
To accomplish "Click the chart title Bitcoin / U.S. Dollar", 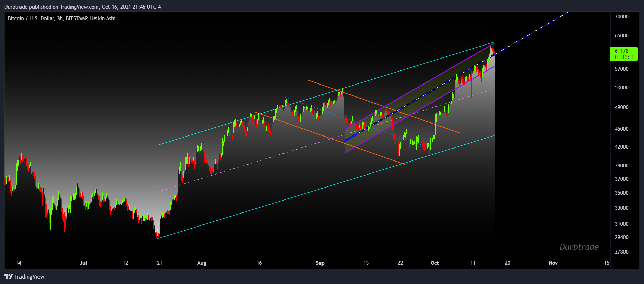I will [31, 18].
